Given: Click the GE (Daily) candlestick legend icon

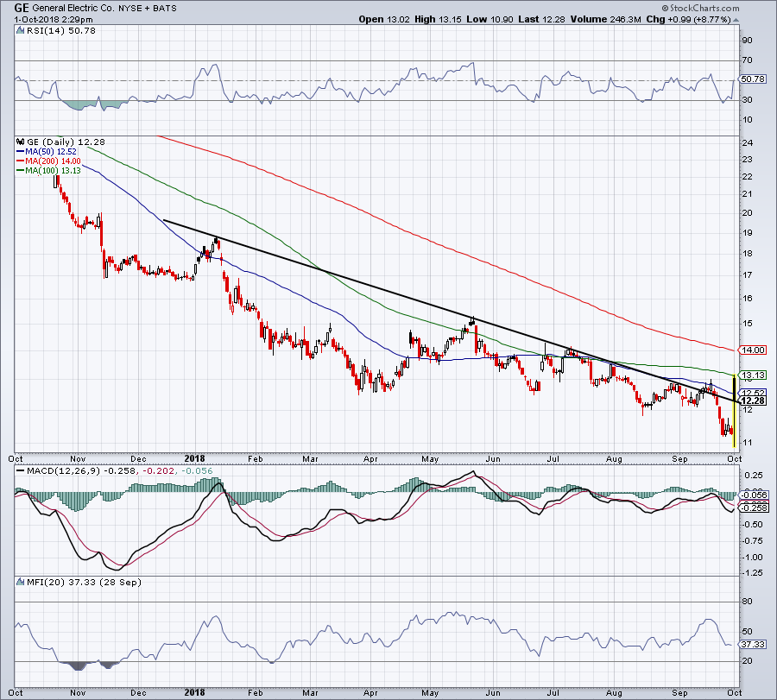Looking at the screenshot, I should tap(21, 142).
